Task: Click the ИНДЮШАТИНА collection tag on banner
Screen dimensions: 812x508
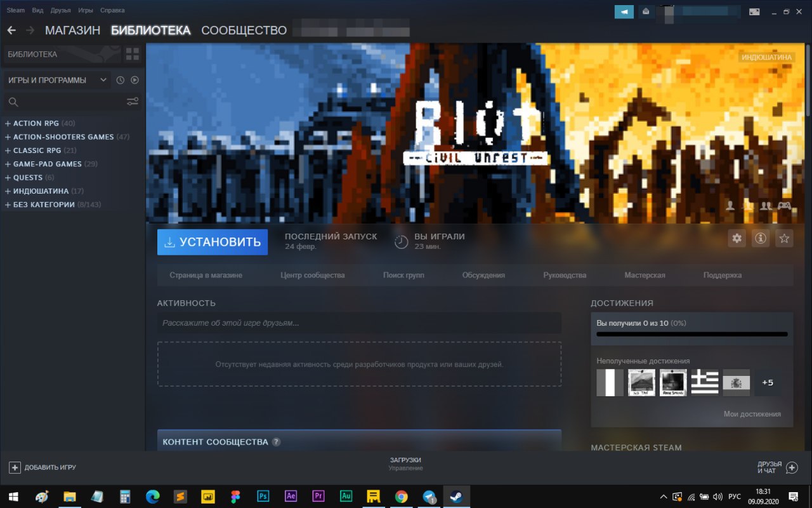Action: (767, 57)
